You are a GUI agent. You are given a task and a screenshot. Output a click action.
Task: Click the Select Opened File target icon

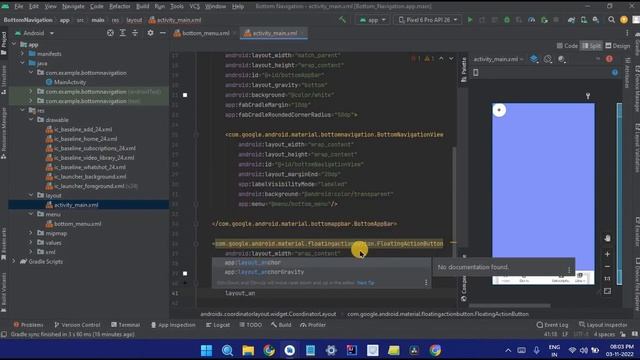coord(110,33)
